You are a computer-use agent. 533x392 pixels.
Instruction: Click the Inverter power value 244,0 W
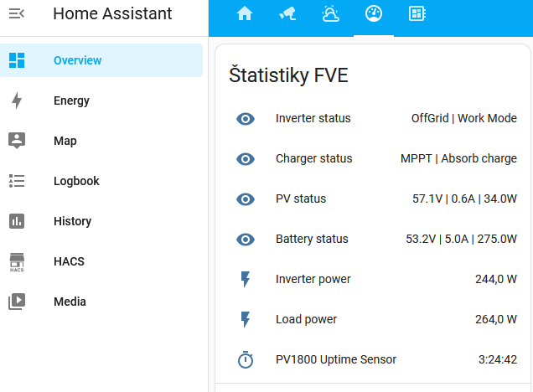tap(495, 280)
